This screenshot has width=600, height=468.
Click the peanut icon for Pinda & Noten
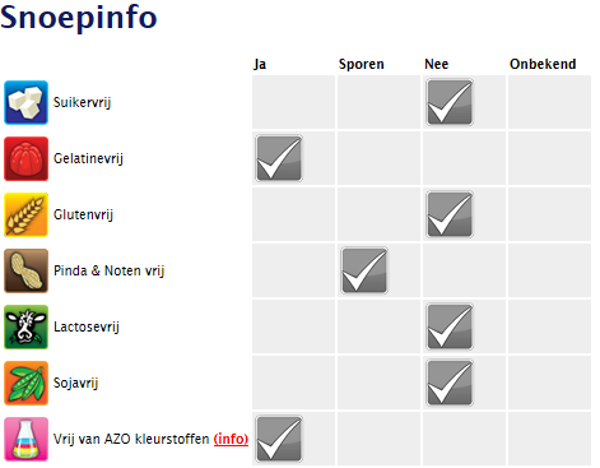coord(26,270)
